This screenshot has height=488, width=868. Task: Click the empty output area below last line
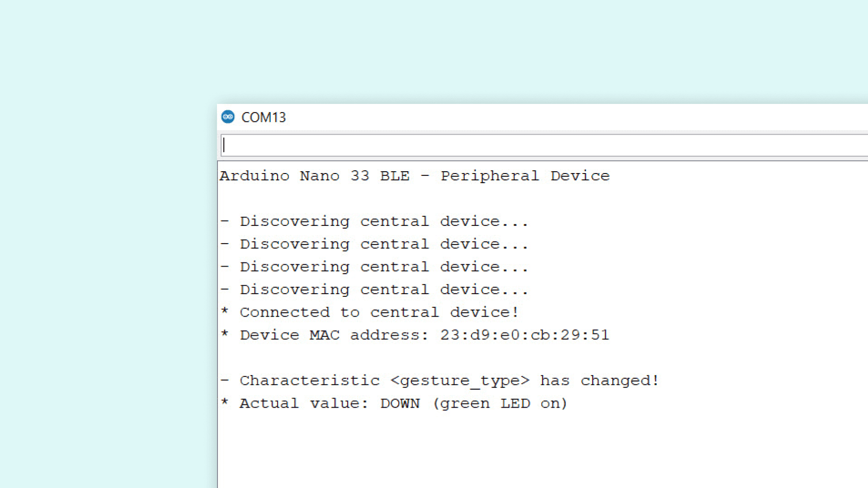497,452
